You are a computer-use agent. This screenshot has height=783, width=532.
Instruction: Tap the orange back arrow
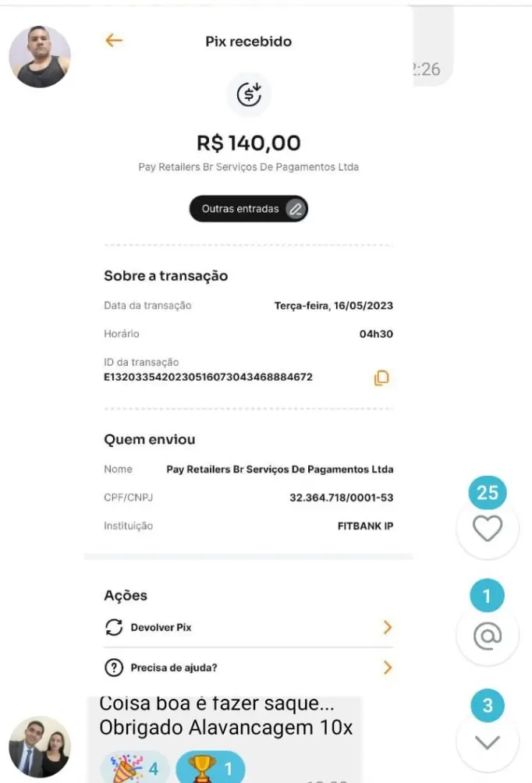114,41
